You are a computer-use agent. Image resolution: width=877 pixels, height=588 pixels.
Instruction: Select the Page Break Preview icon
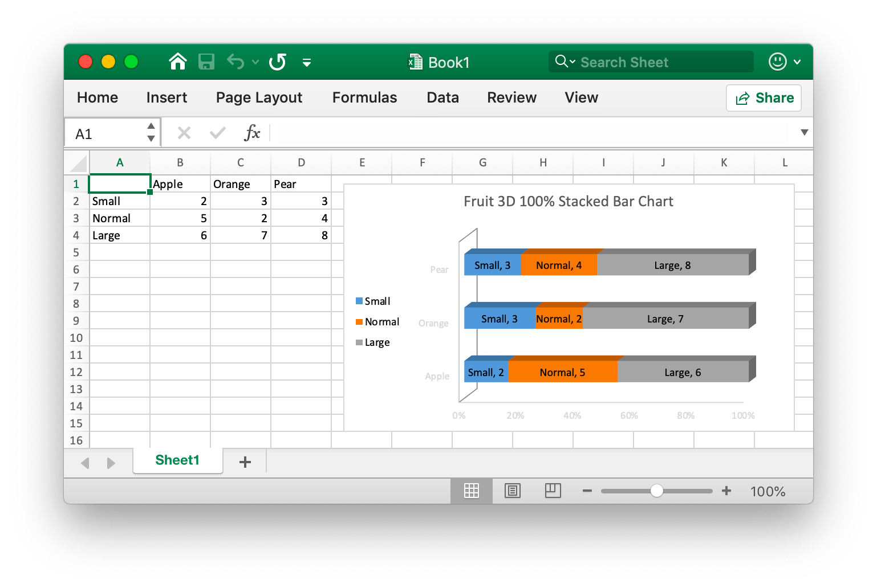coord(552,491)
